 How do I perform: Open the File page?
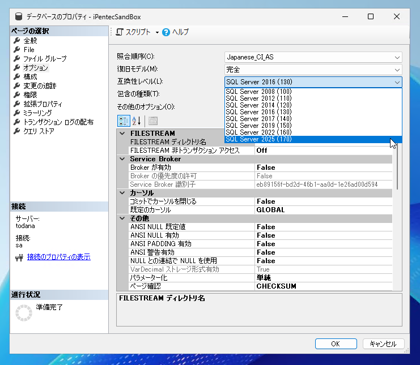(x=29, y=50)
